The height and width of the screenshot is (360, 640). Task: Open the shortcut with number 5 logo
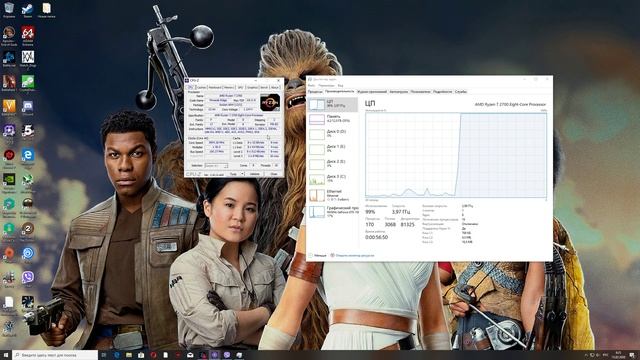click(x=28, y=131)
